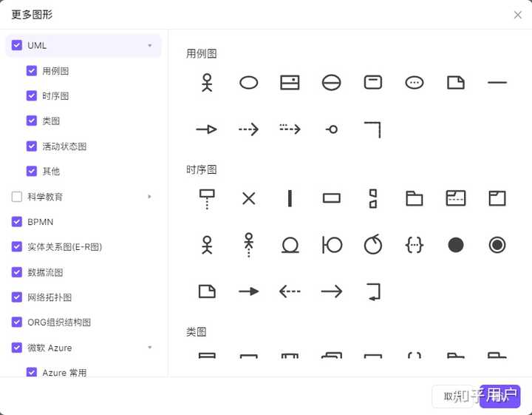This screenshot has width=532, height=415.
Task: Pick the two stacked fragments shape
Action: coord(373,198)
